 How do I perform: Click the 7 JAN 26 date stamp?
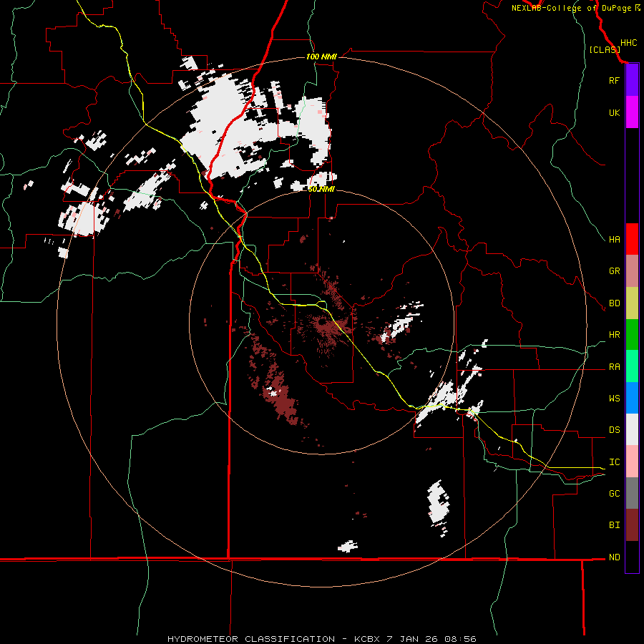click(x=414, y=639)
